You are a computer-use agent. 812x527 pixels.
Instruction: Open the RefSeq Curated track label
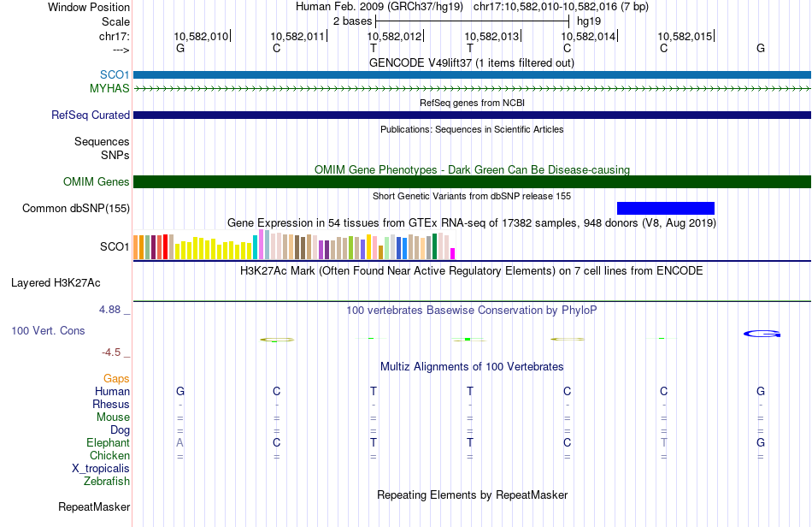tap(91, 115)
